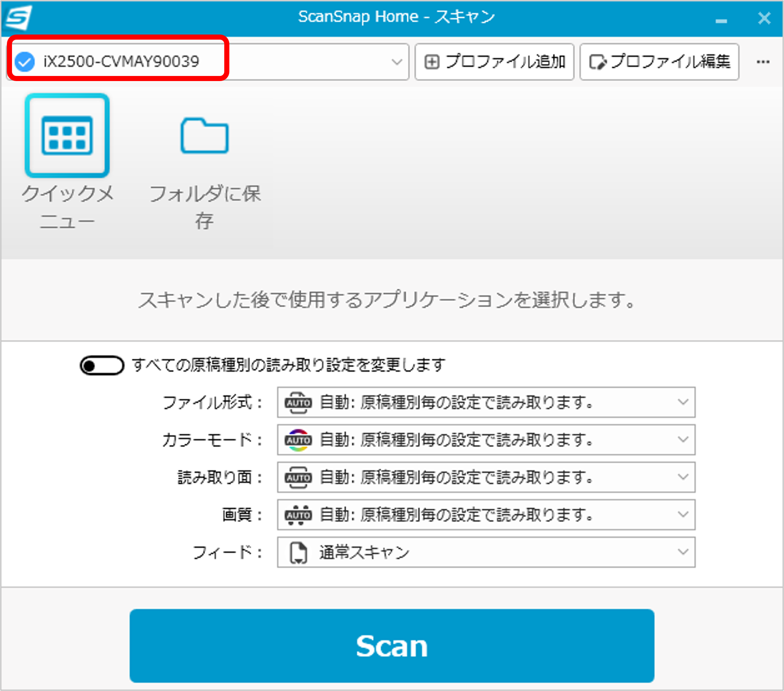Open the カラーモード dropdown arrow
The image size is (784, 691).
tap(683, 439)
